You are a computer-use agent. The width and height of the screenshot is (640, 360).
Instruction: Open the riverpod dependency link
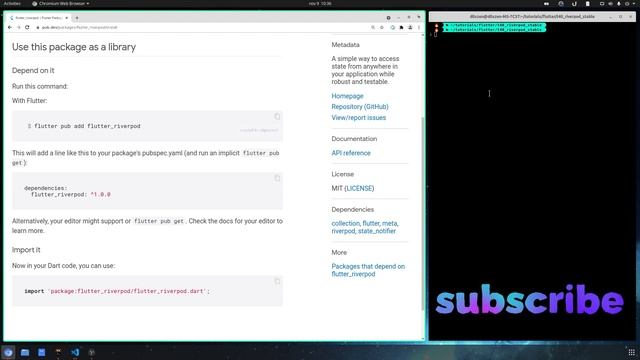coord(343,231)
